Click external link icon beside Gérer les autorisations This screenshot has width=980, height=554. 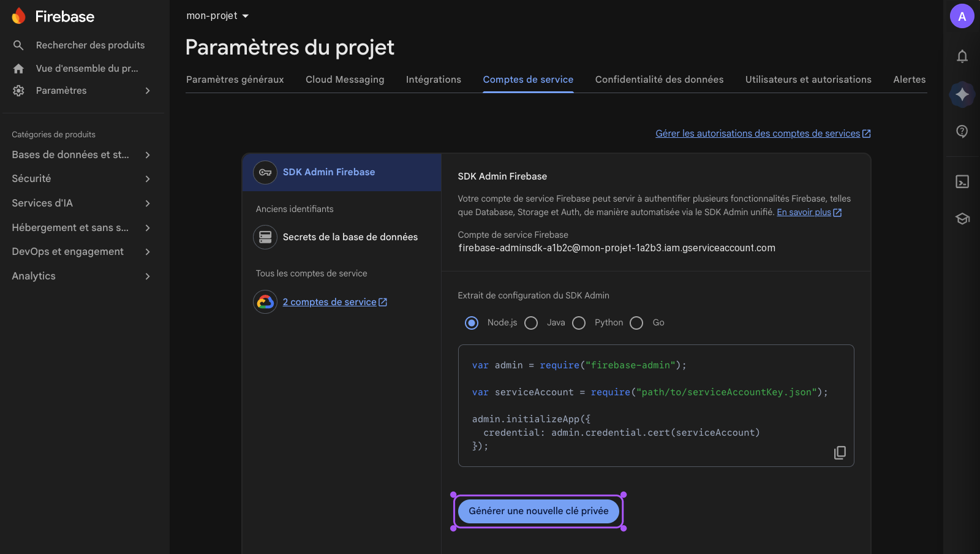pos(867,134)
